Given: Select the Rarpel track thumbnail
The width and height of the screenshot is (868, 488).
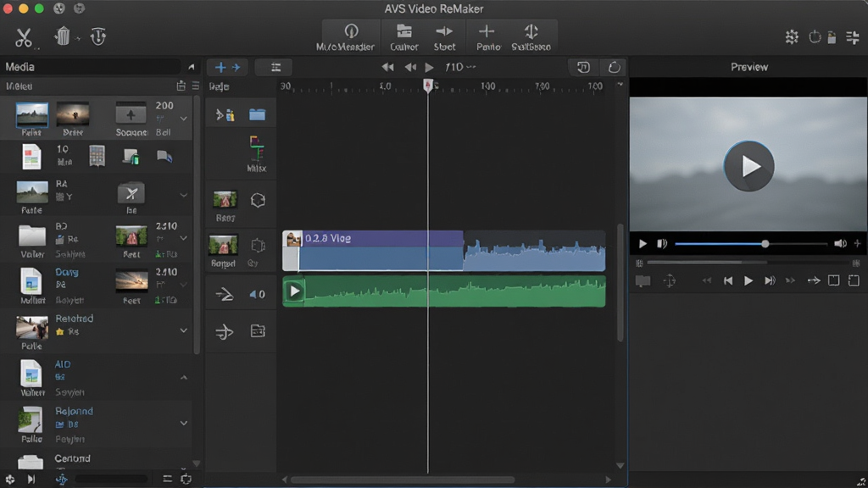Looking at the screenshot, I should pos(223,245).
